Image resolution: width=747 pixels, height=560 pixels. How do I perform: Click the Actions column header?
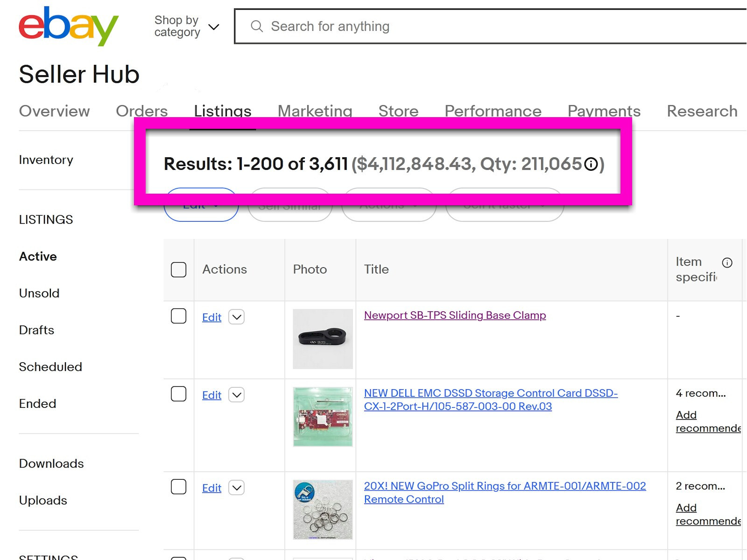pos(225,270)
